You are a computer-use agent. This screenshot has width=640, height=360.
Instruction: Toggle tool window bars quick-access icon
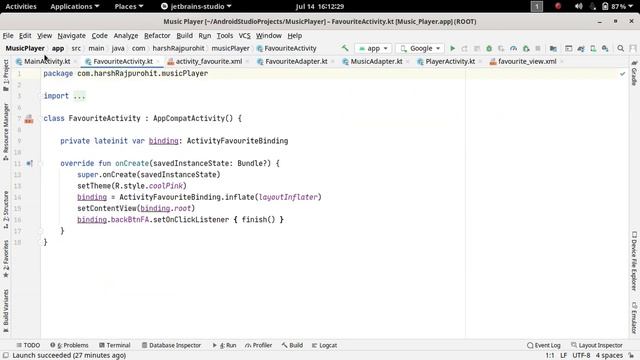tap(6, 356)
